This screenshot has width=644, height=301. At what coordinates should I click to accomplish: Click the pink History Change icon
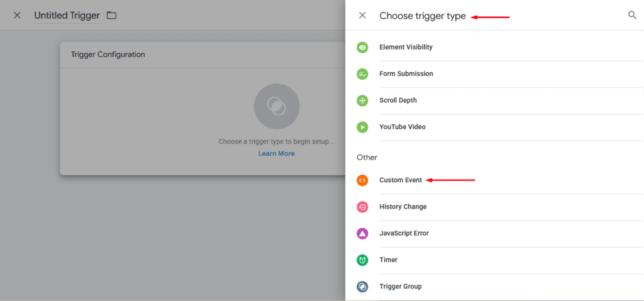click(x=362, y=207)
